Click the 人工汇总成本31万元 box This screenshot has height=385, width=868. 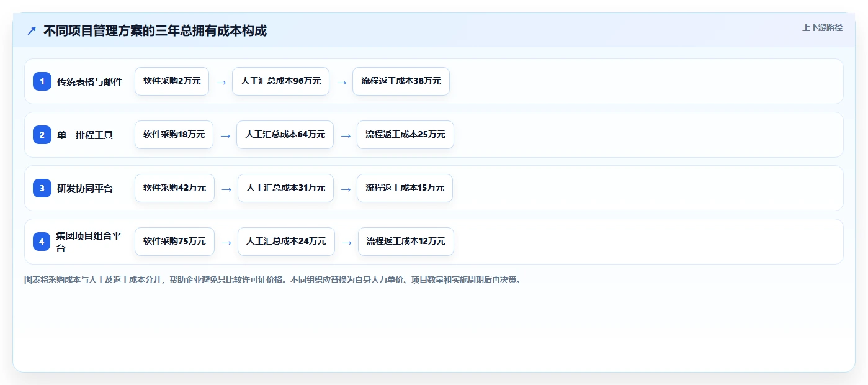[x=285, y=188]
